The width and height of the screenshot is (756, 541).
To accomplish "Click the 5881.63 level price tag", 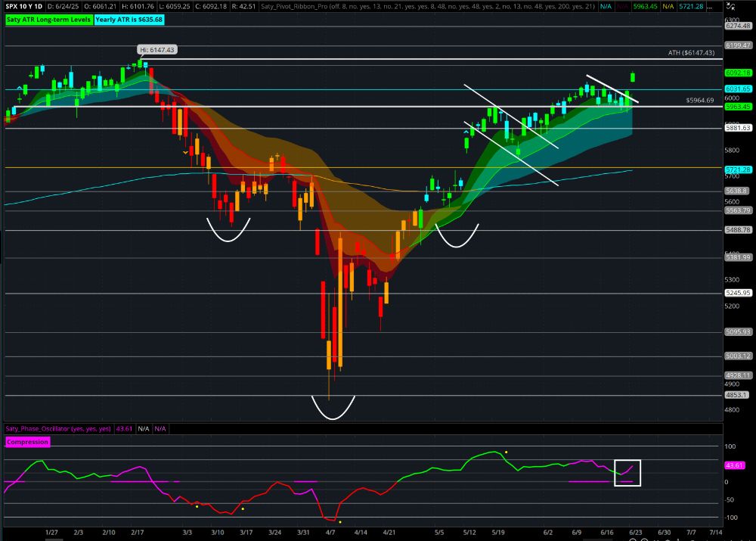I will pyautogui.click(x=738, y=128).
